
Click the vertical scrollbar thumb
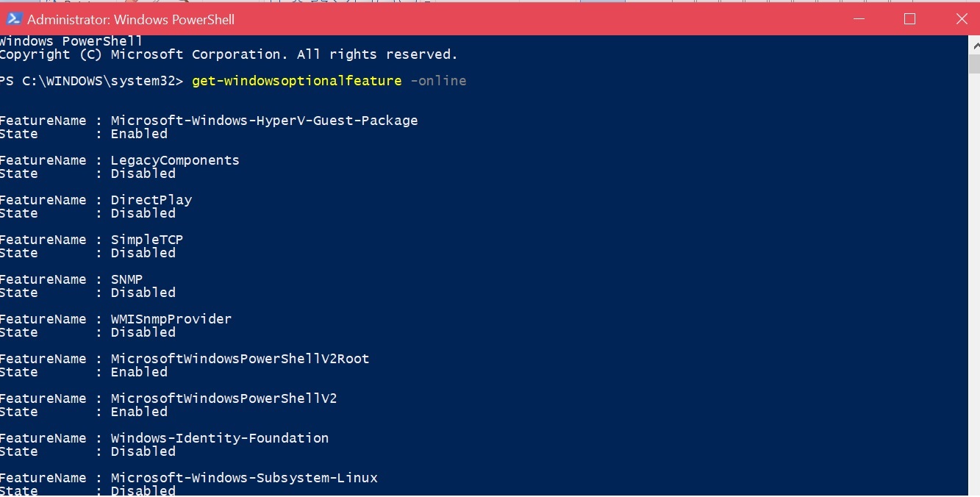(974, 62)
